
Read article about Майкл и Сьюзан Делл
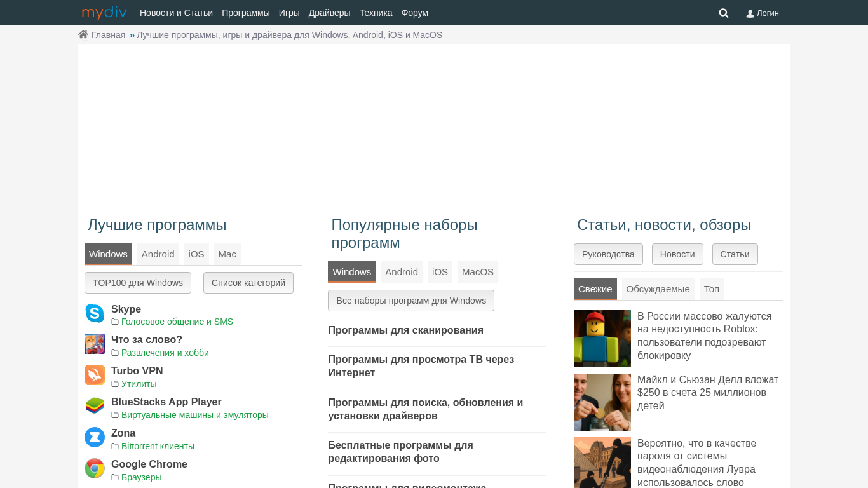[708, 393]
